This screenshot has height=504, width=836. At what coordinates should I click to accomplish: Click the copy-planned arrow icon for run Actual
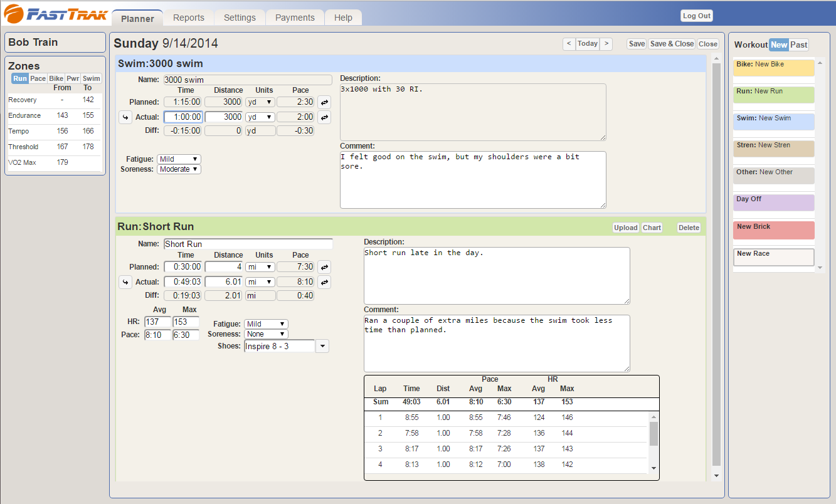pyautogui.click(x=125, y=282)
